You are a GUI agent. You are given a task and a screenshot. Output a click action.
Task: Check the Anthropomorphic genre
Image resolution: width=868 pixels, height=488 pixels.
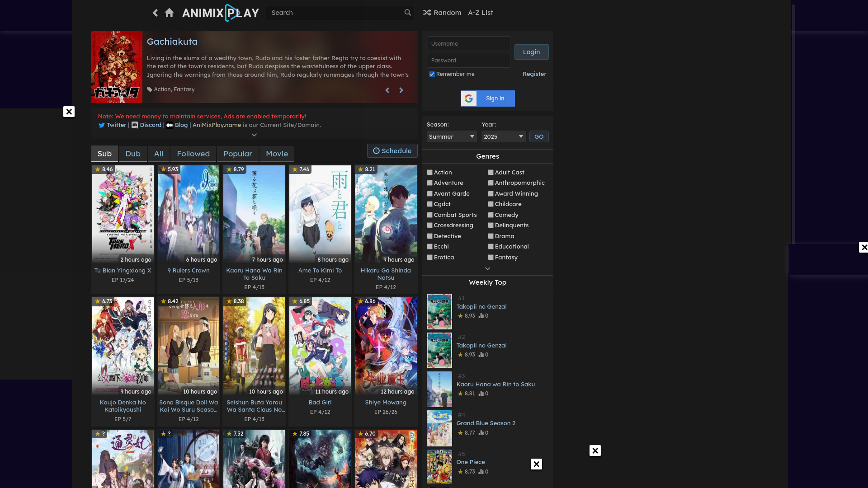[x=491, y=183]
